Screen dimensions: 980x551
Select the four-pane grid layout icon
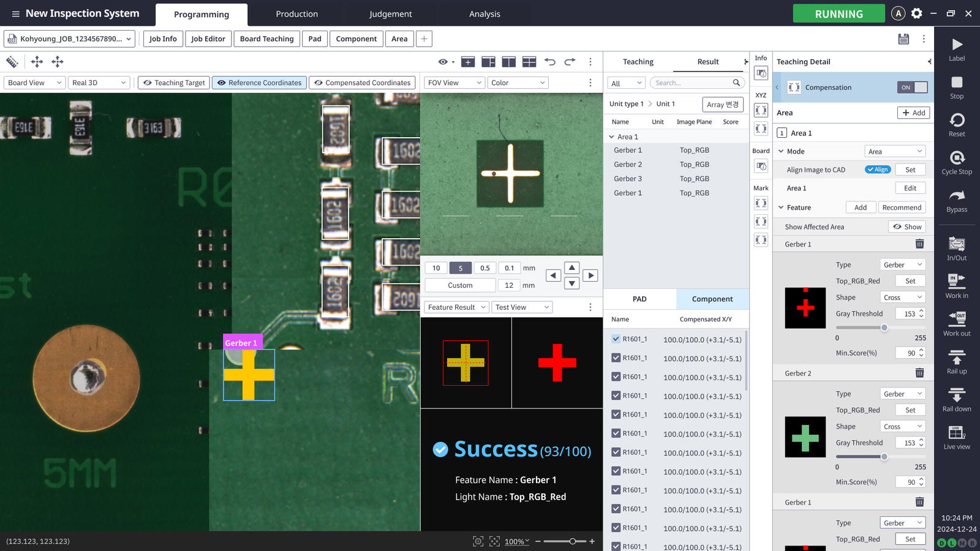point(529,62)
